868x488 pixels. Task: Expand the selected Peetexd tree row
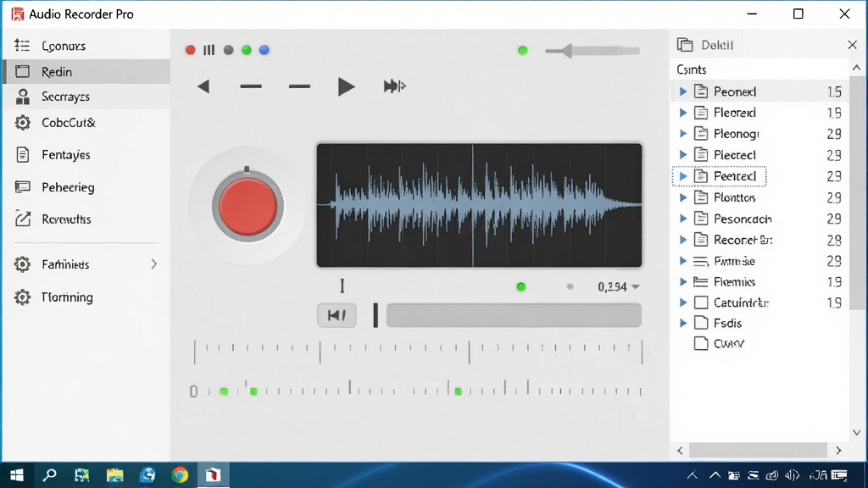pos(683,176)
